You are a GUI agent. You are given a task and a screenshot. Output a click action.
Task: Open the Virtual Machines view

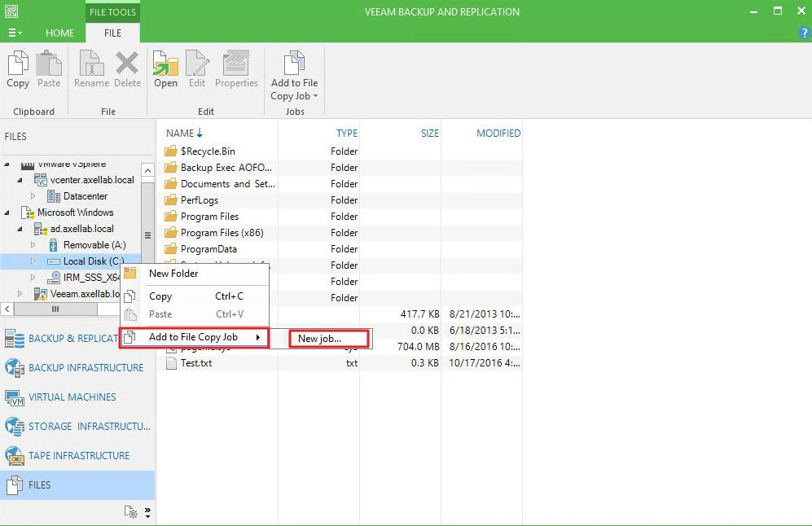[72, 397]
